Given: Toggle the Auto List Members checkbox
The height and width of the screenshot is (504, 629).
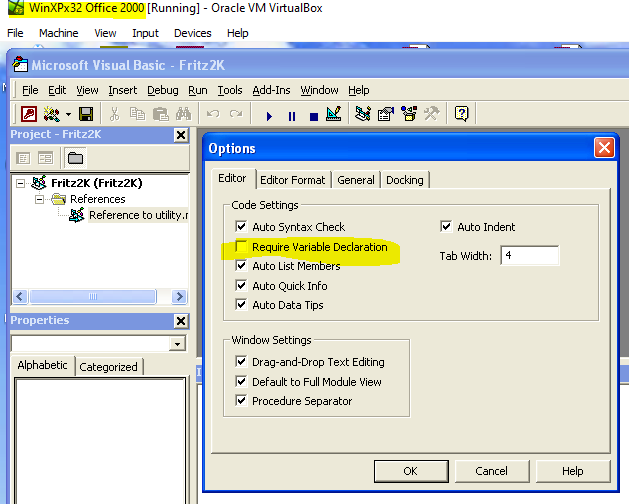Looking at the screenshot, I should (x=241, y=265).
